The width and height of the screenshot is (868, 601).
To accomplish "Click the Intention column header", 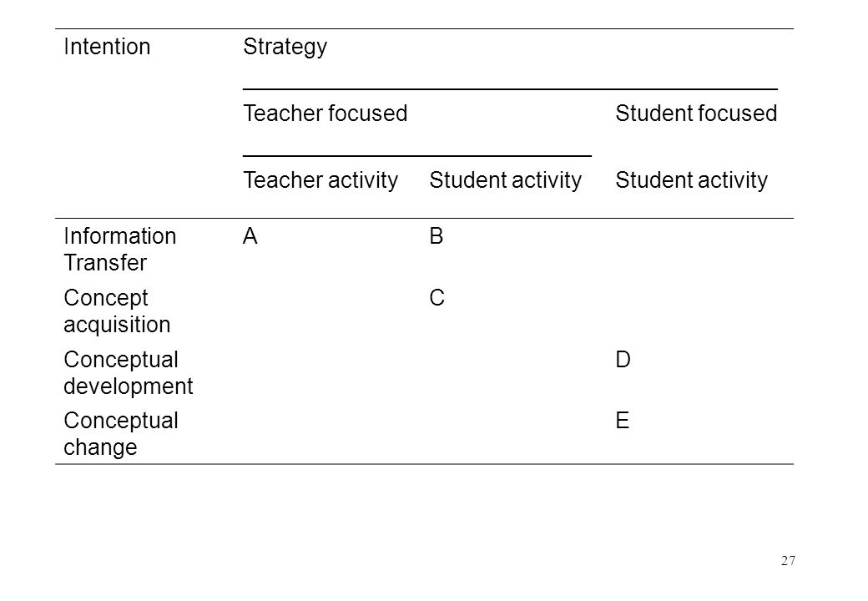I will pyautogui.click(x=107, y=47).
